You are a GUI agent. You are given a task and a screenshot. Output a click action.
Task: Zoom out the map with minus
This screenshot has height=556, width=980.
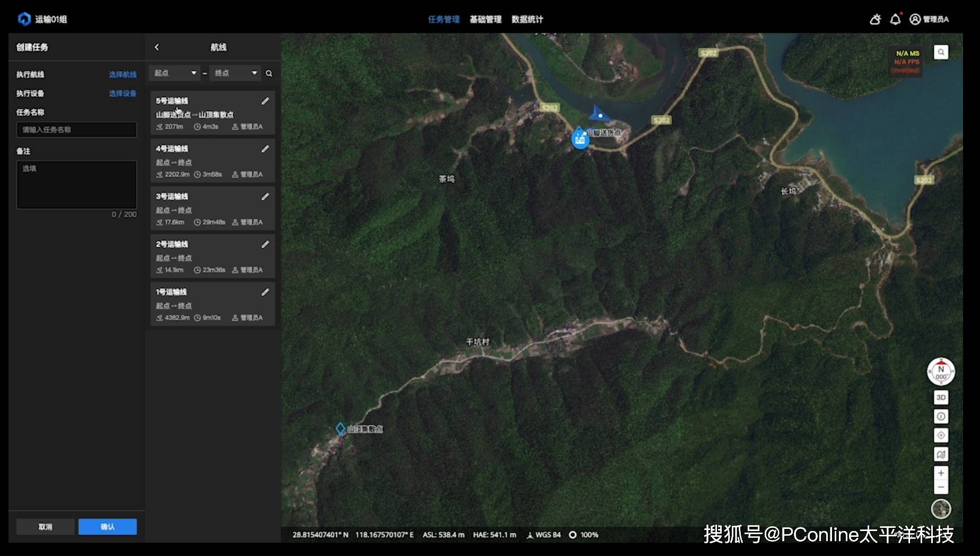coord(941,487)
